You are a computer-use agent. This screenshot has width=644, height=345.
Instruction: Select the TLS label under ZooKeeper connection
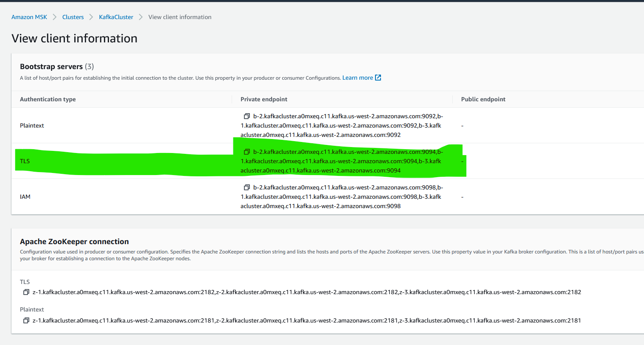click(25, 282)
